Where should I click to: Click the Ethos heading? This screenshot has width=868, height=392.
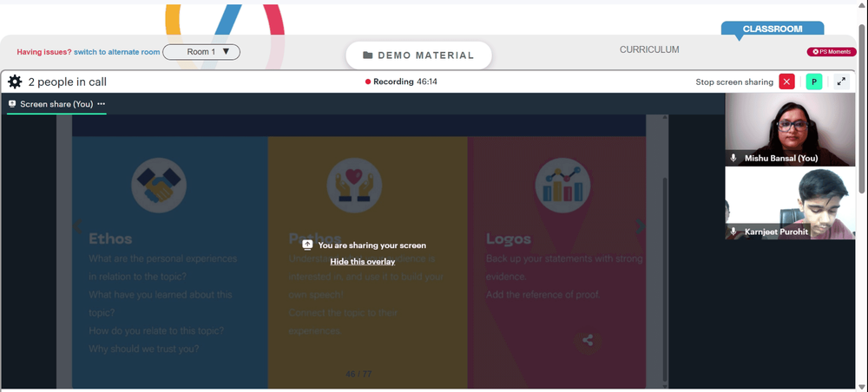click(110, 238)
